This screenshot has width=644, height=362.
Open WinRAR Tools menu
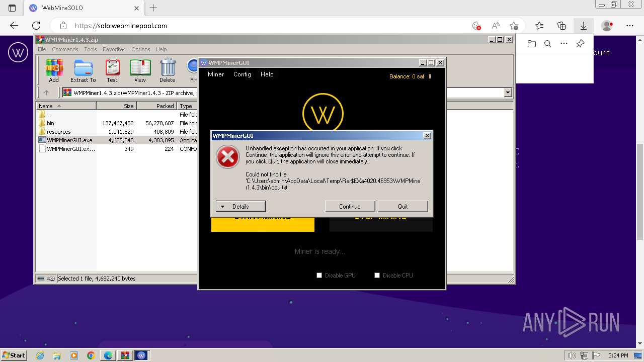[x=91, y=49]
